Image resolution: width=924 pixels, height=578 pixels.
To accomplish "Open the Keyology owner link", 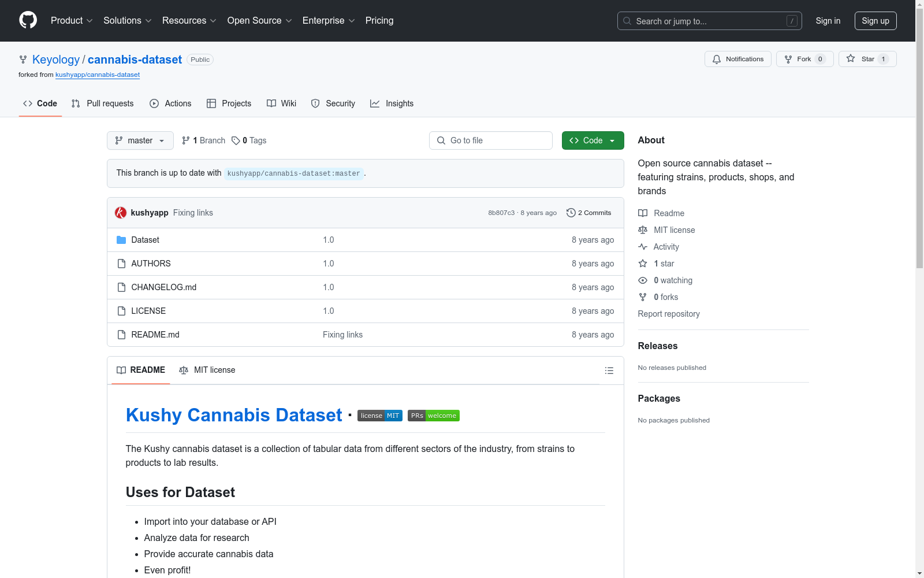I will (x=56, y=60).
